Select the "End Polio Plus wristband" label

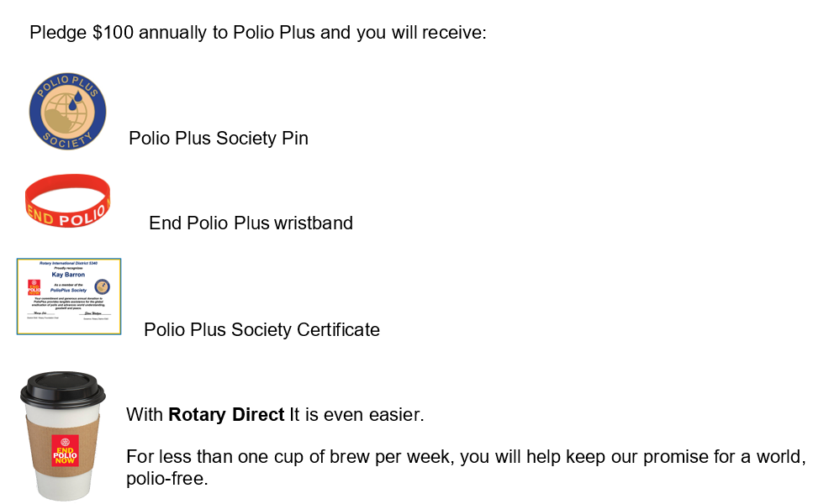(x=251, y=223)
